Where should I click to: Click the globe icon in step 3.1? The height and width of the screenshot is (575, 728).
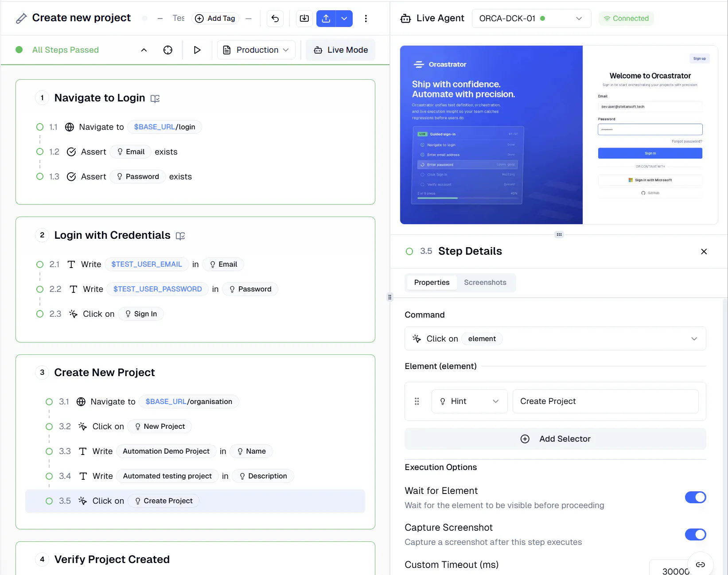pyautogui.click(x=81, y=402)
